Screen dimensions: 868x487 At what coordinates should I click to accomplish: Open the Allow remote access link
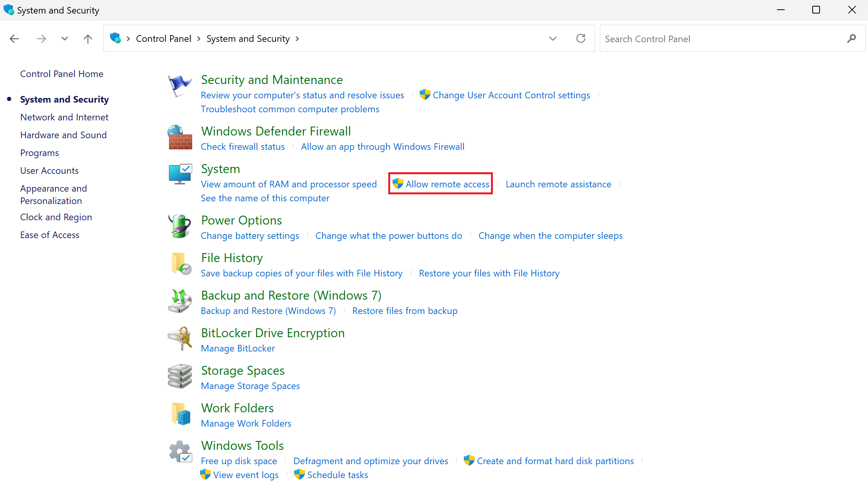click(447, 184)
